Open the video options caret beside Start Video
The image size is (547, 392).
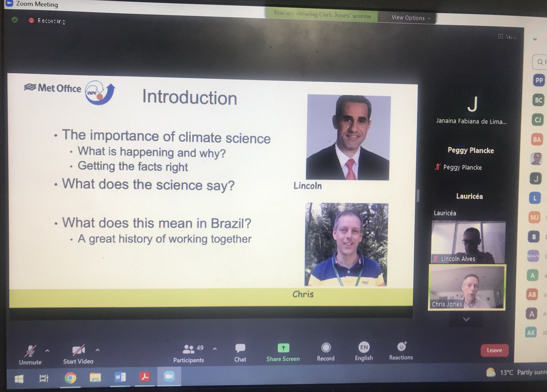[x=97, y=350]
